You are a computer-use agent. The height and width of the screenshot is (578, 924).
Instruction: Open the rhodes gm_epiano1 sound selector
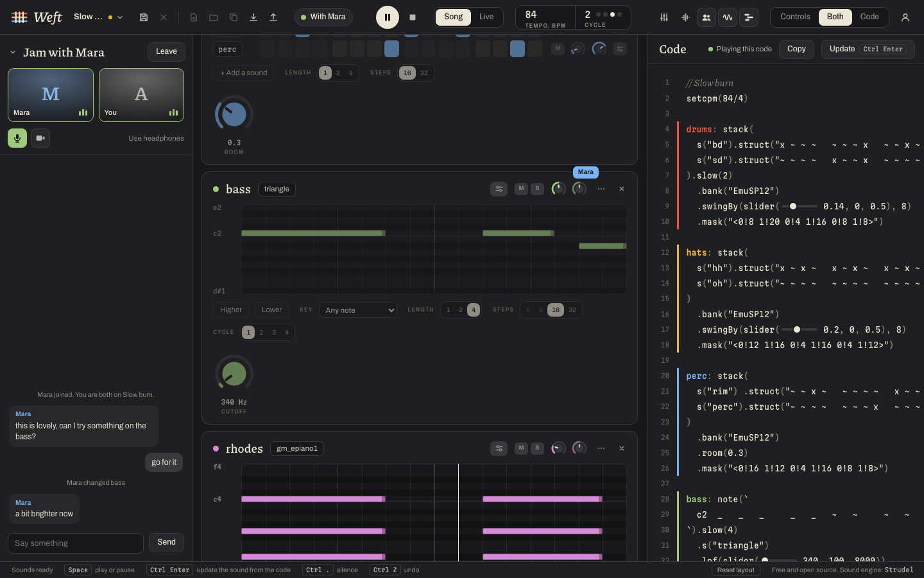[x=297, y=449]
